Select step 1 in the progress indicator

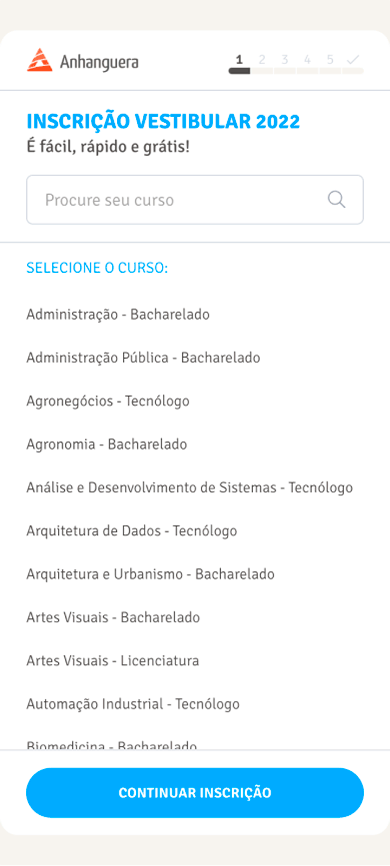point(239,60)
